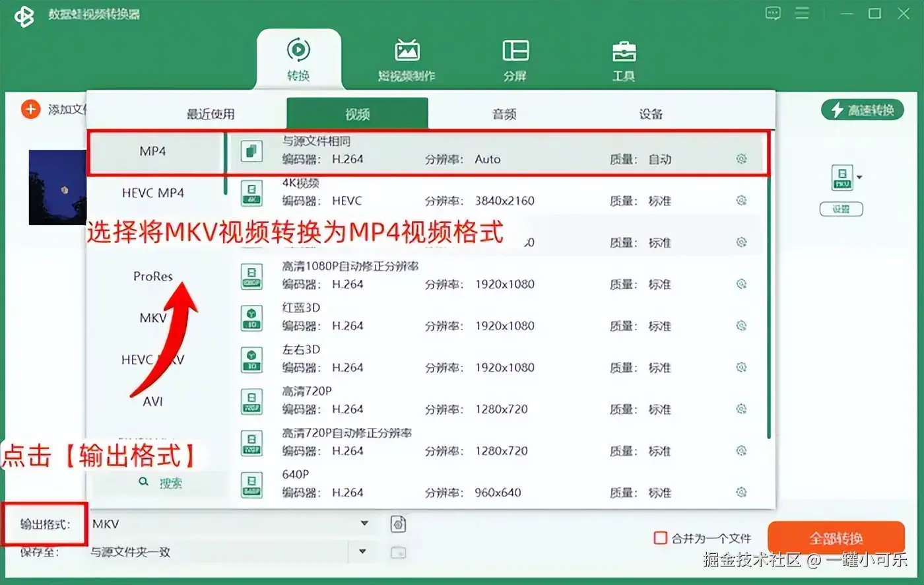Screen dimensions: 924x585
Task: Select the 左右3D preset row
Action: 496,359
